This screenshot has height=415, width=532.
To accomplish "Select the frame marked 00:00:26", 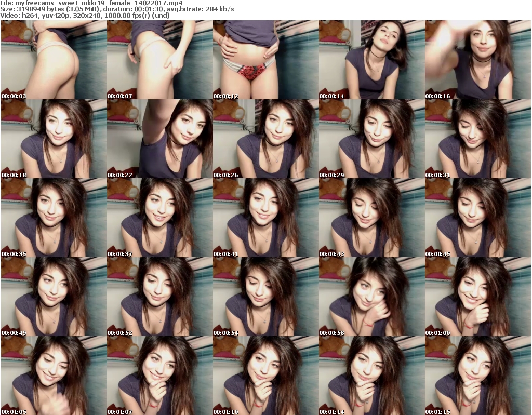I will [x=265, y=139].
